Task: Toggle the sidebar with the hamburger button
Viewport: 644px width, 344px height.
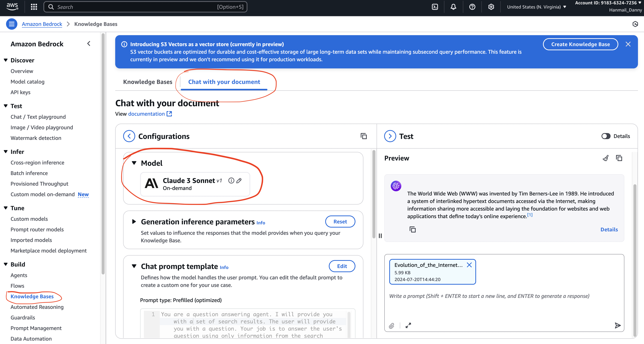Action: coord(12,24)
